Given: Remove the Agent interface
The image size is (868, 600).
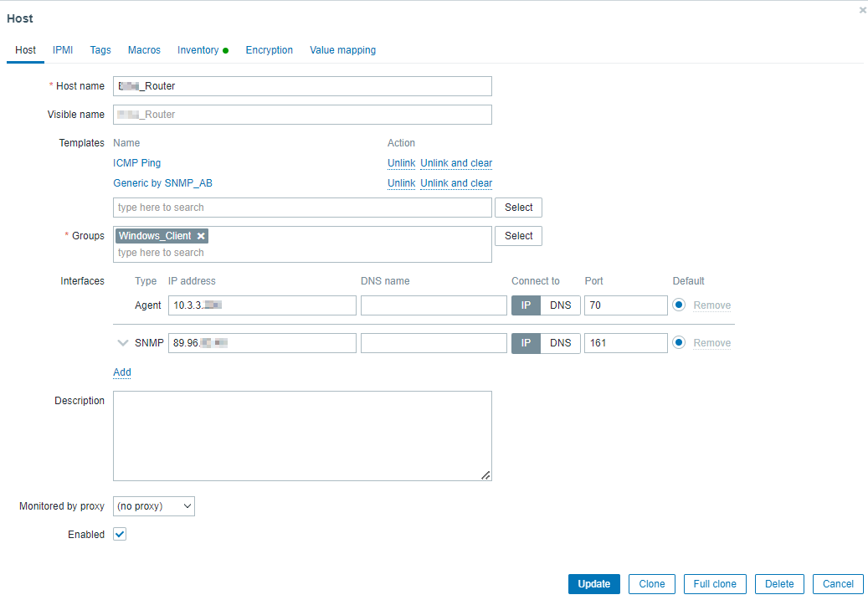Looking at the screenshot, I should 711,305.
